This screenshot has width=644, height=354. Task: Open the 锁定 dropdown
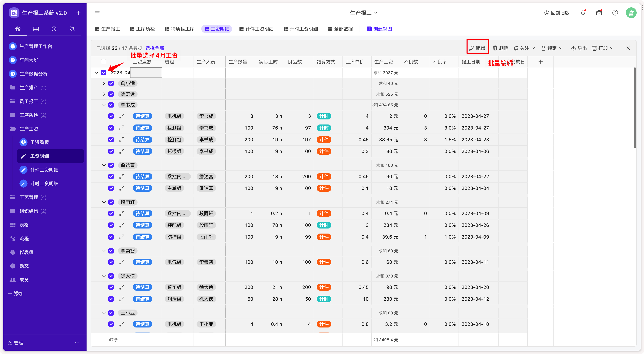coord(551,48)
